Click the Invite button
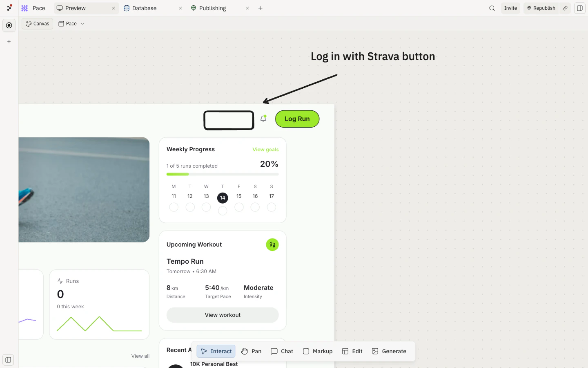This screenshot has width=588, height=368. [510, 8]
